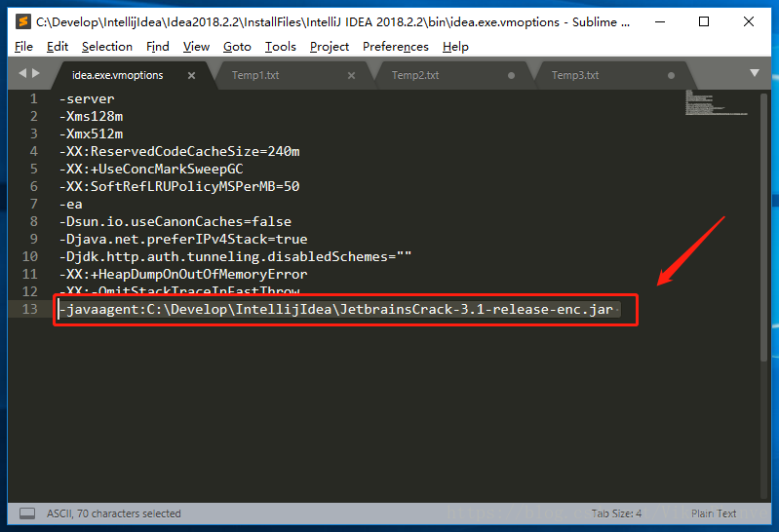Click the minimap code preview
Screen dimensions: 779x532
[x=716, y=103]
